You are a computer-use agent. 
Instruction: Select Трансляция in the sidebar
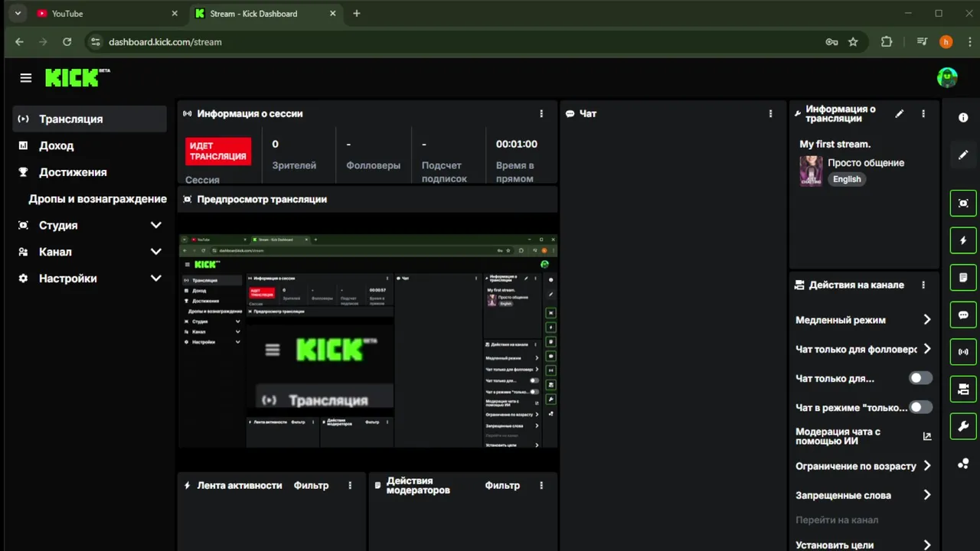click(90, 119)
